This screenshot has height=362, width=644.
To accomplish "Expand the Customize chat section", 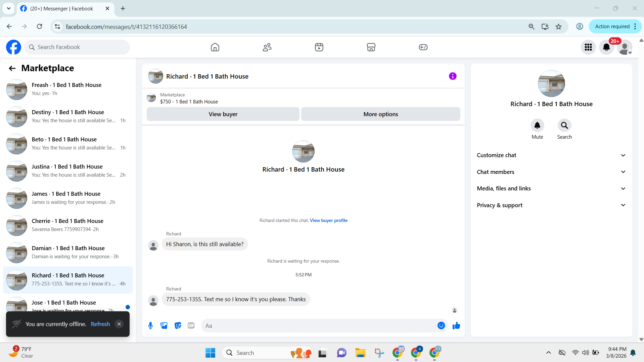I will point(551,155).
